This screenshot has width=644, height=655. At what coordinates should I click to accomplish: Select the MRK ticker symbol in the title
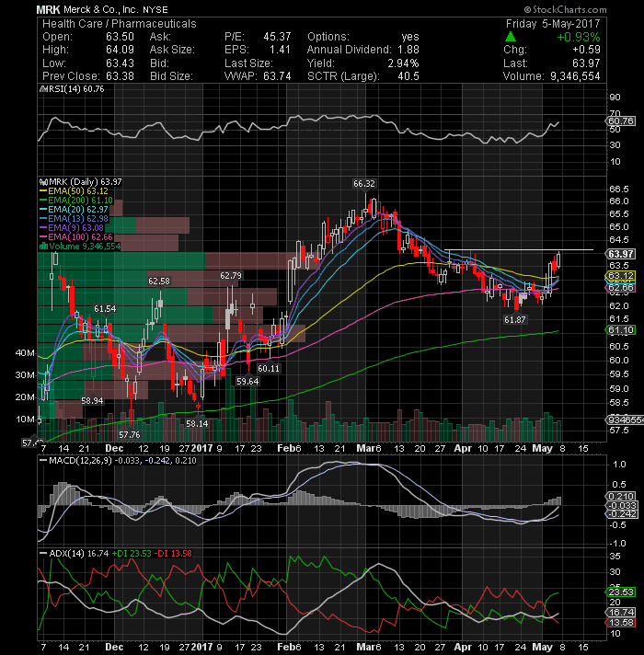pos(48,9)
